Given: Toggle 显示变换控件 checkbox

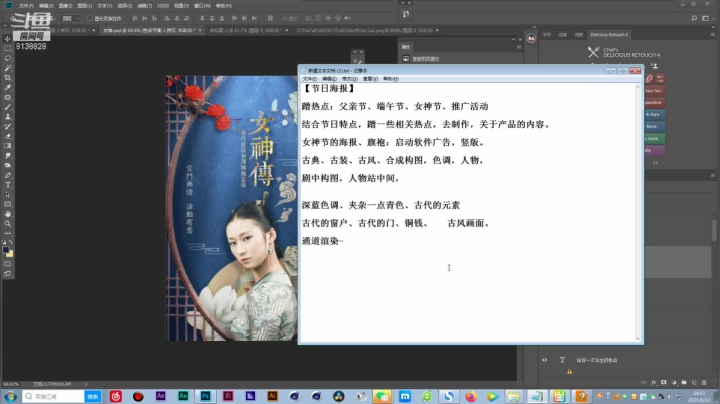Looking at the screenshot, I should coord(90,18).
